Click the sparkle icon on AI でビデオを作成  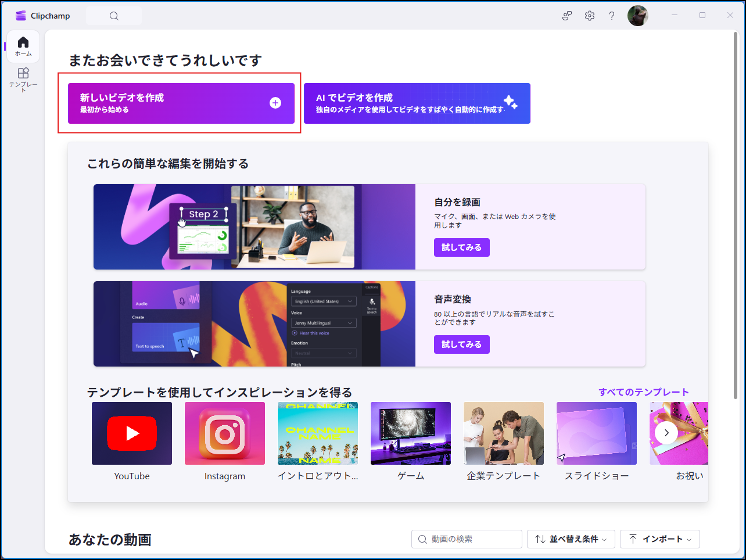tap(510, 102)
